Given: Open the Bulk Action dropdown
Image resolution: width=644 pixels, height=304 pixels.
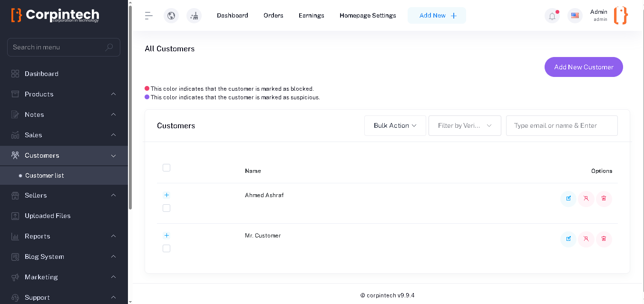Looking at the screenshot, I should (x=395, y=126).
